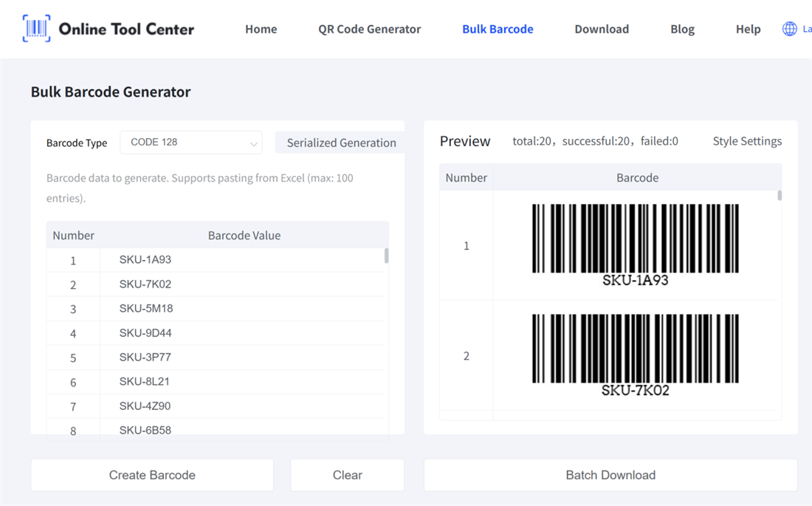The image size is (812, 506).
Task: Expand the barcode type chevron arrow
Action: click(x=254, y=143)
